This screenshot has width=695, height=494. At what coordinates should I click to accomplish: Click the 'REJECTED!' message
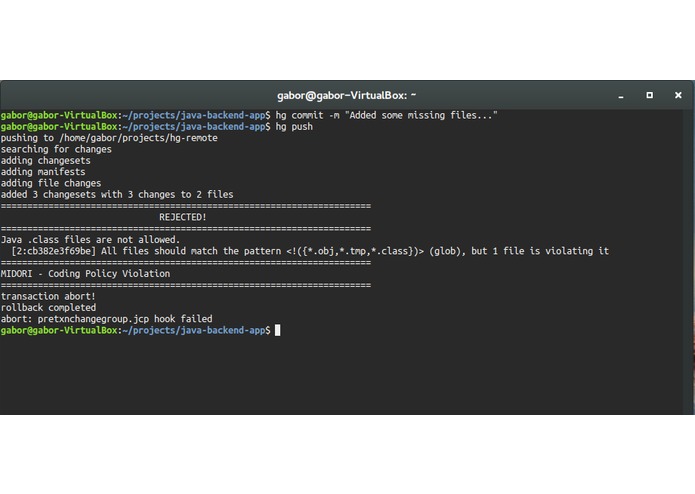pos(183,217)
